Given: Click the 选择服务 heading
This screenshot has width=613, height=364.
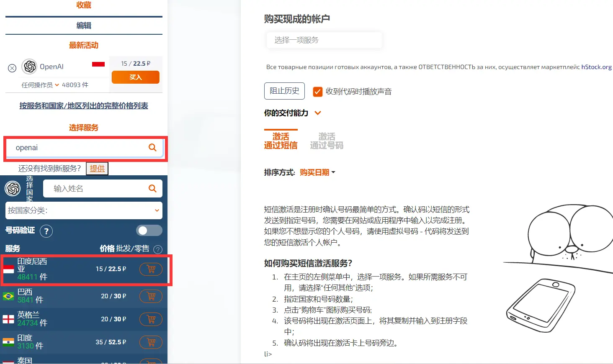Looking at the screenshot, I should [x=84, y=128].
